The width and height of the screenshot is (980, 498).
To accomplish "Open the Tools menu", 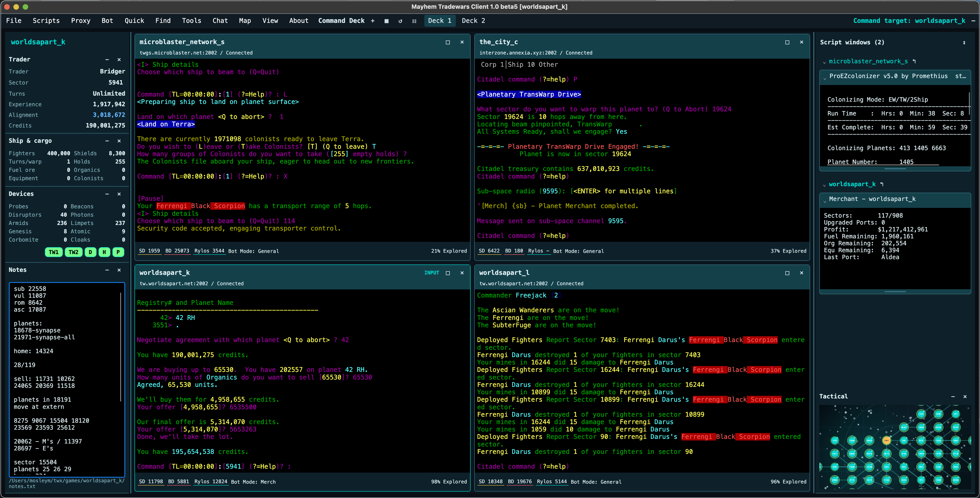I will (x=191, y=21).
